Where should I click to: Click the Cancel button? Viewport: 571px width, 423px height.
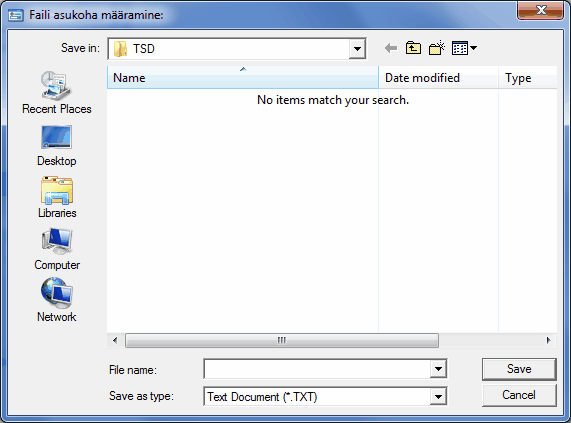pyautogui.click(x=519, y=395)
